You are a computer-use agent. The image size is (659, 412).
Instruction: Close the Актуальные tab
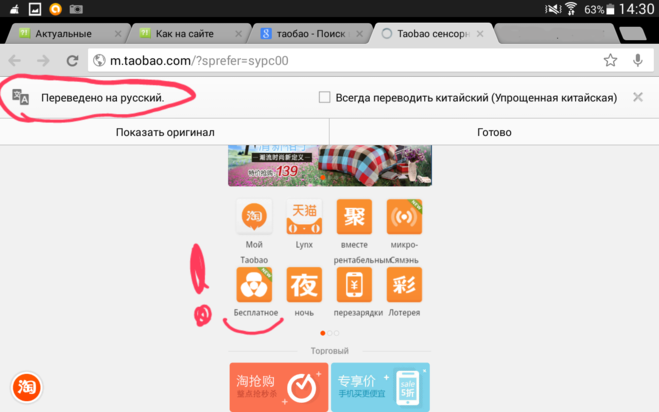[118, 34]
